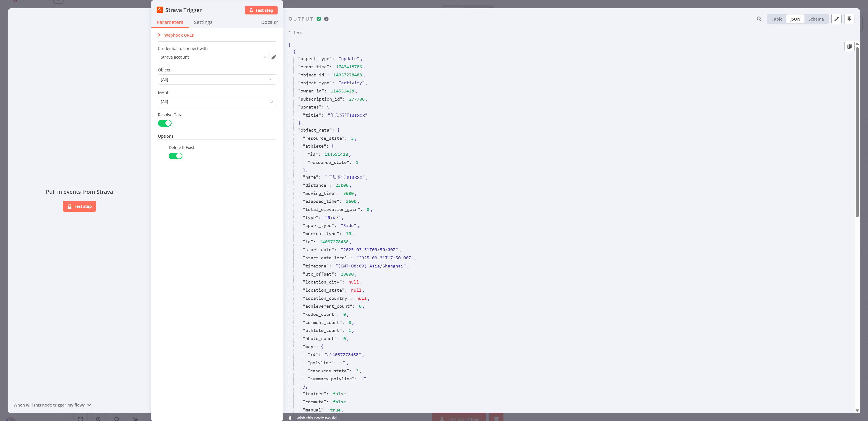Click the Strava logo icon in the header
Viewport: 868px width, 421px height.
tap(160, 10)
